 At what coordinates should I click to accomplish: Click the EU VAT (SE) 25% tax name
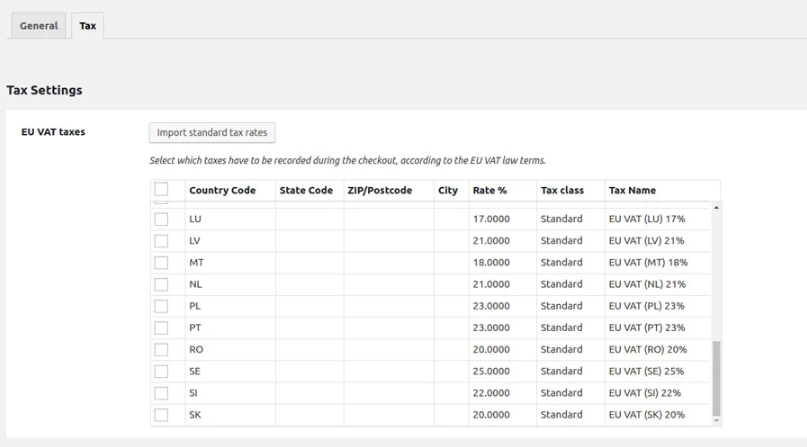click(x=646, y=371)
